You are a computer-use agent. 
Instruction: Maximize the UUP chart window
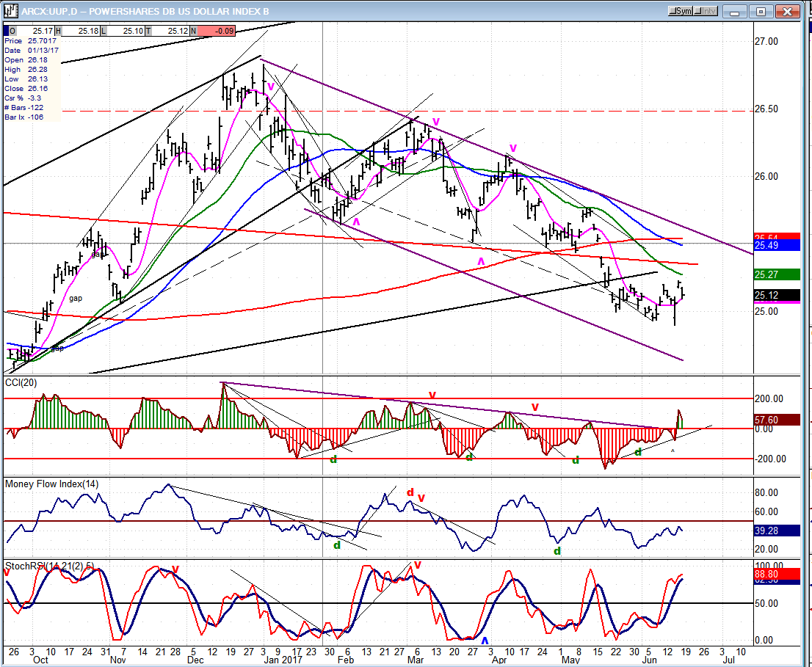click(x=761, y=11)
